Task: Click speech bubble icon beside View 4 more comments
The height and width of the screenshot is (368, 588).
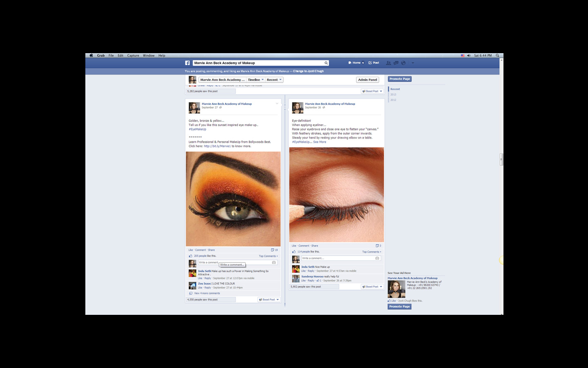Action: pyautogui.click(x=191, y=293)
